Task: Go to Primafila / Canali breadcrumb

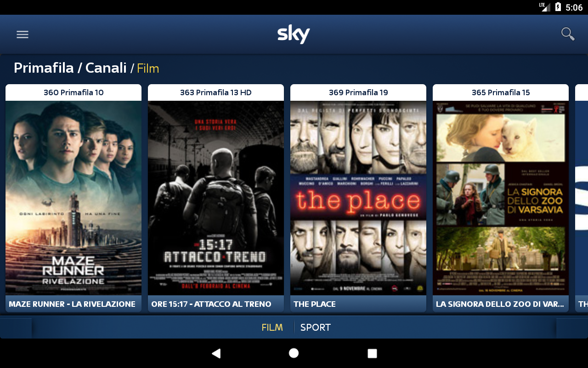Action: click(70, 68)
